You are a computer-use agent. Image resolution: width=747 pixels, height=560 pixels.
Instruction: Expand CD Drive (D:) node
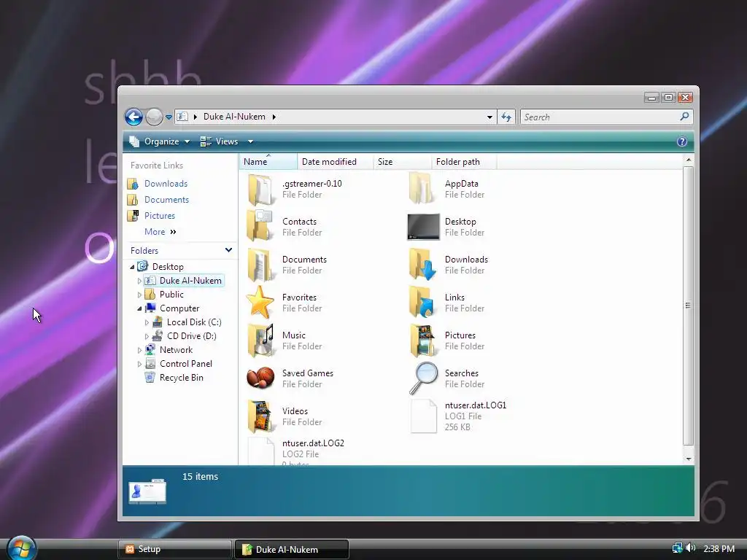pyautogui.click(x=147, y=336)
